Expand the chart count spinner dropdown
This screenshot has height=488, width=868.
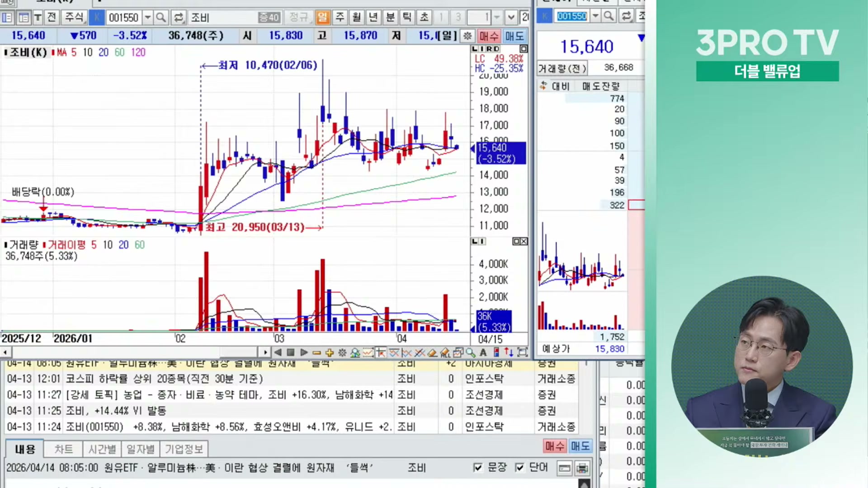click(497, 18)
